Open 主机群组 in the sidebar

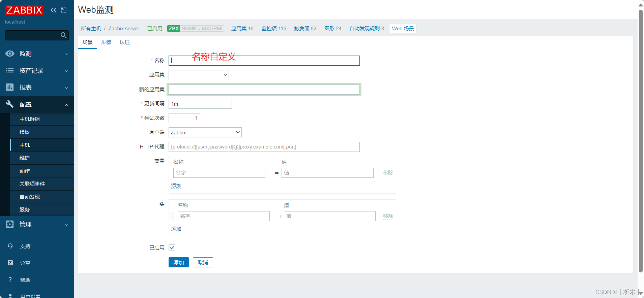coord(42,119)
